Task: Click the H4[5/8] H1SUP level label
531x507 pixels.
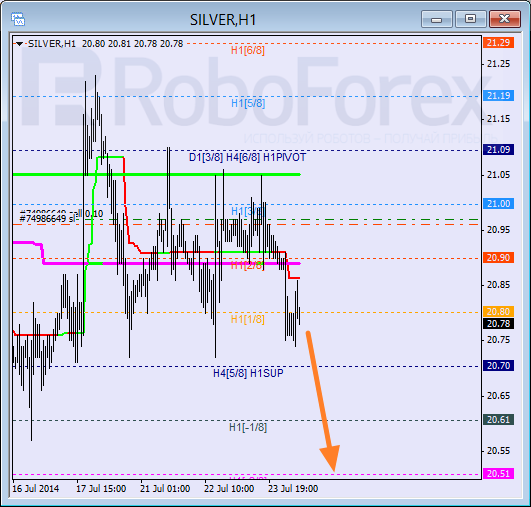Action: click(248, 373)
